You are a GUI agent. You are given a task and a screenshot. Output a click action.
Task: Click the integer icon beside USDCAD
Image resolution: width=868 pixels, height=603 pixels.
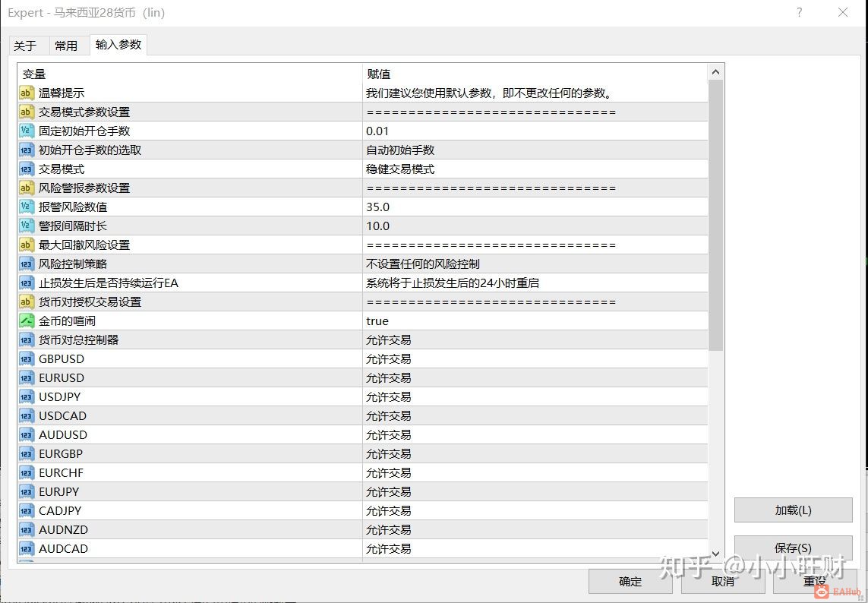[27, 416]
